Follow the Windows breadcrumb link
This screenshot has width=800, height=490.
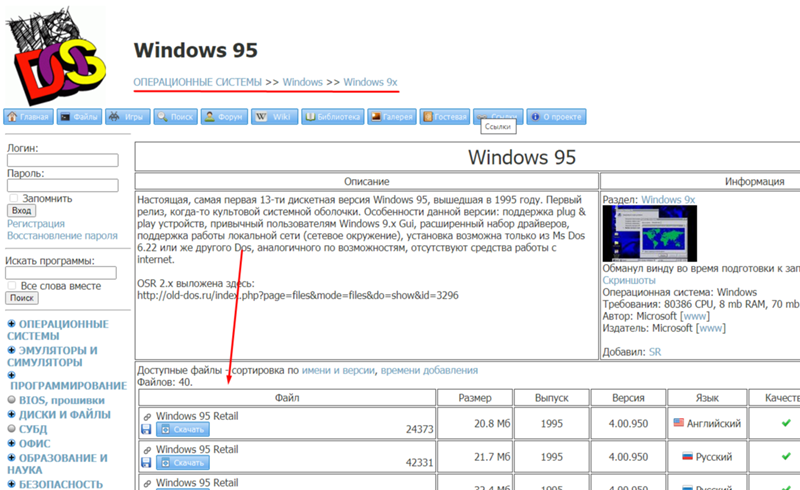tap(303, 82)
